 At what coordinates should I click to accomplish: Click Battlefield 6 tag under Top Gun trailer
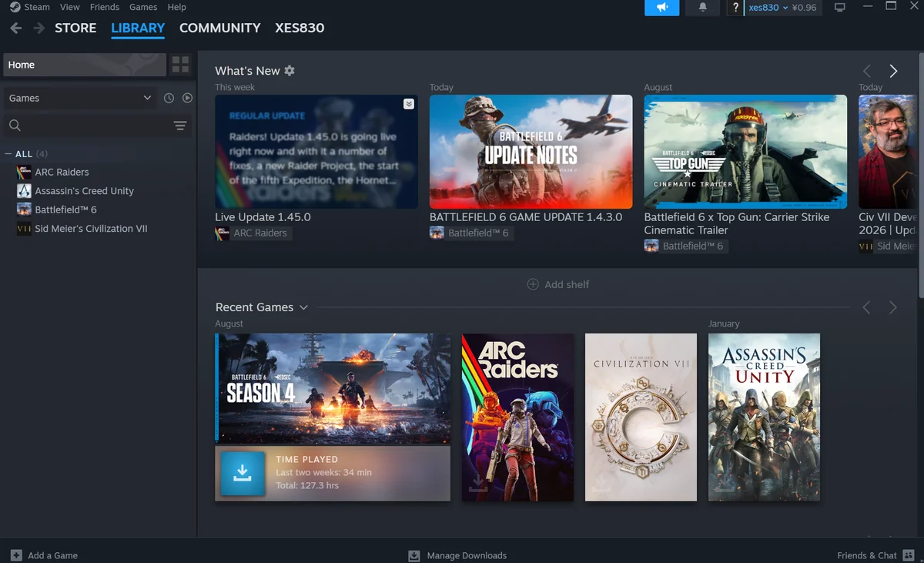coord(685,246)
